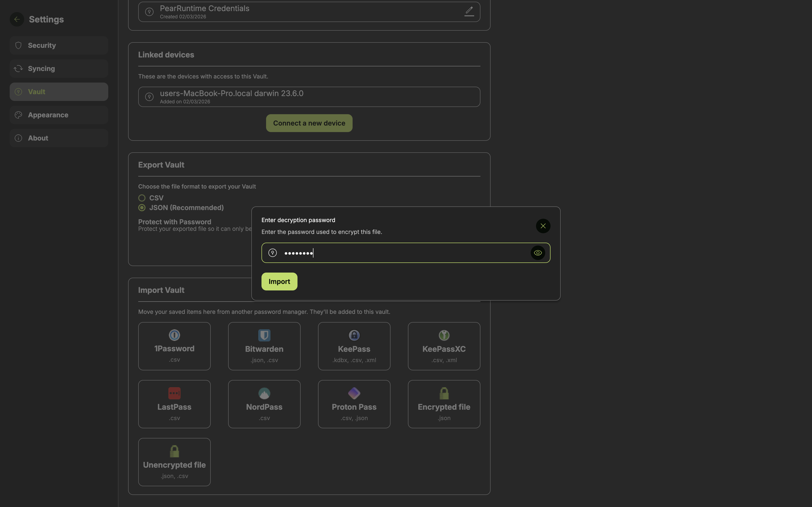
Task: Pick NordPass as import source
Action: click(x=264, y=404)
